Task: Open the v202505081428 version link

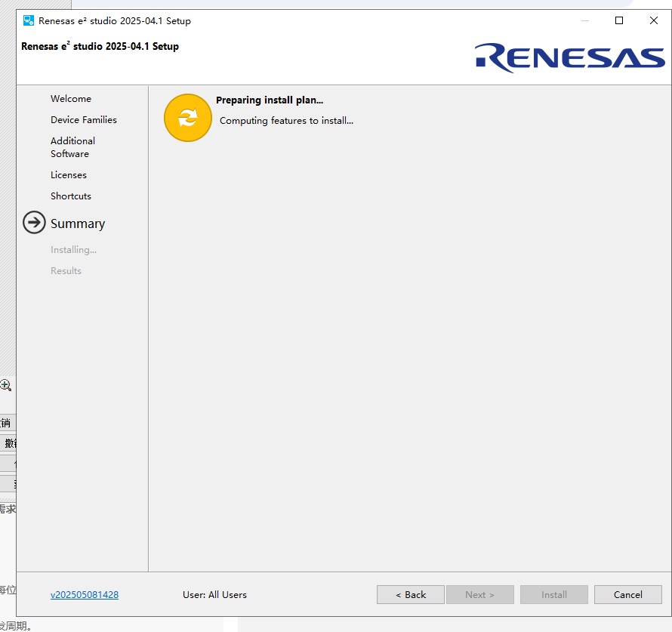Action: (85, 595)
